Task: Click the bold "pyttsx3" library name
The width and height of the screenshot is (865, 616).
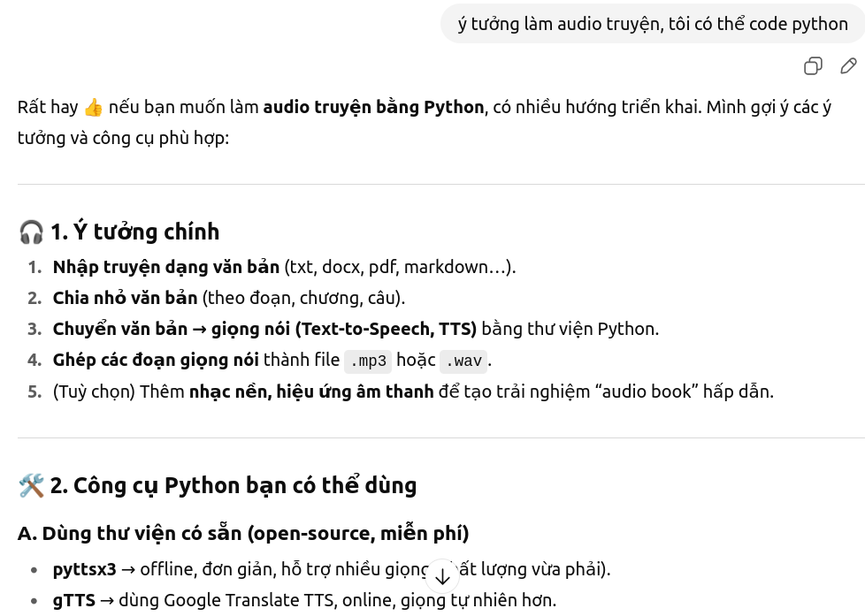Action: [x=84, y=569]
